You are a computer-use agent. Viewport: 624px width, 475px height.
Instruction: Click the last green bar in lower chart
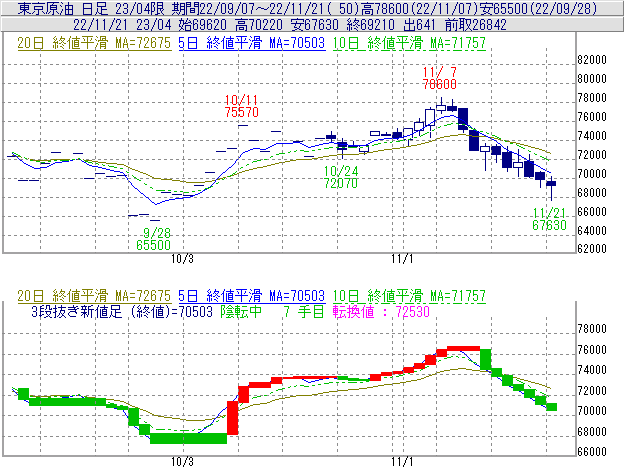552,407
